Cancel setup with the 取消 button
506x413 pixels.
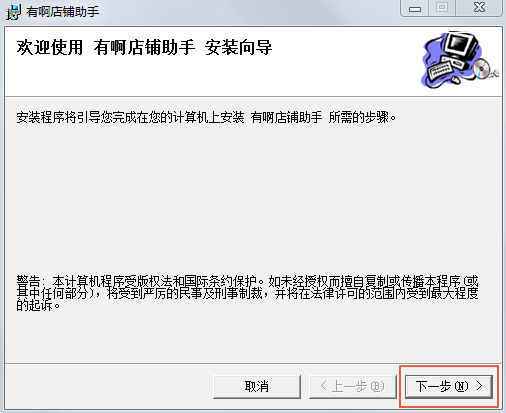[x=257, y=387]
